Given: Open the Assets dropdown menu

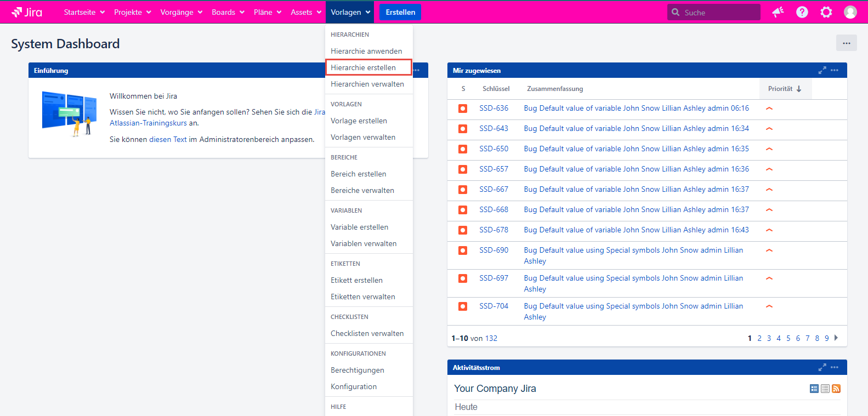Looking at the screenshot, I should coord(306,12).
